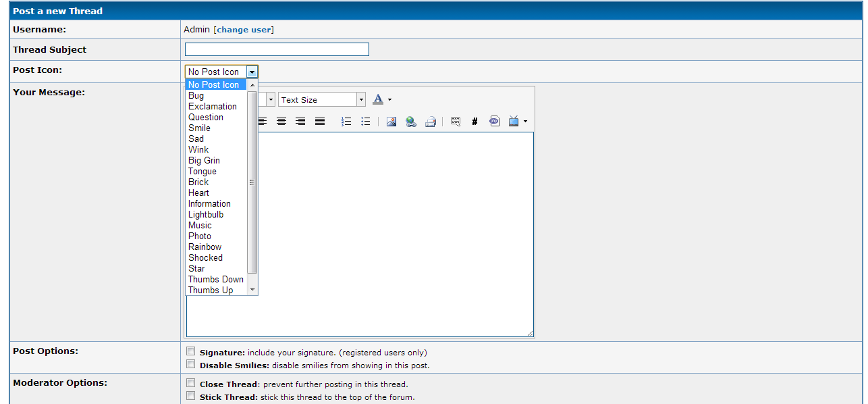Viewport: 868px width, 404px height.
Task: Click the change user link
Action: pyautogui.click(x=244, y=30)
